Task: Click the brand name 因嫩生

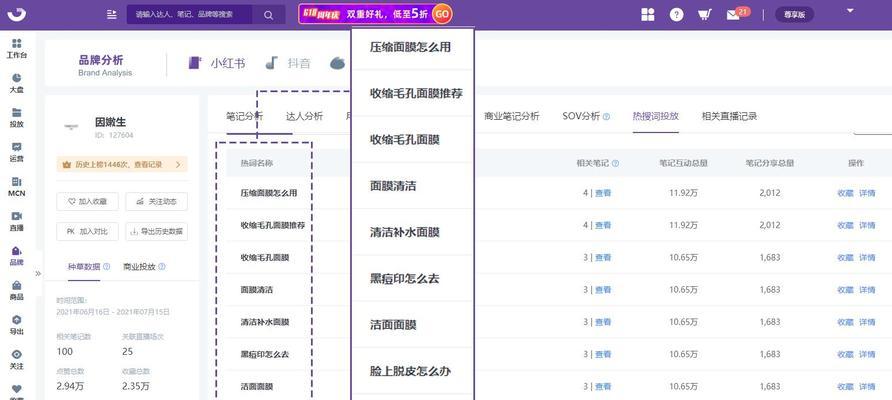Action: point(110,122)
